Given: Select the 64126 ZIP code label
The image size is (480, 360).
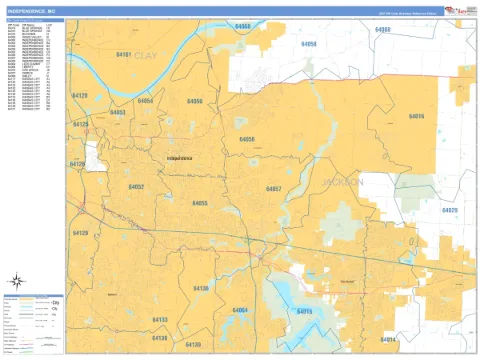Looking at the screenshot, I should tap(77, 164).
